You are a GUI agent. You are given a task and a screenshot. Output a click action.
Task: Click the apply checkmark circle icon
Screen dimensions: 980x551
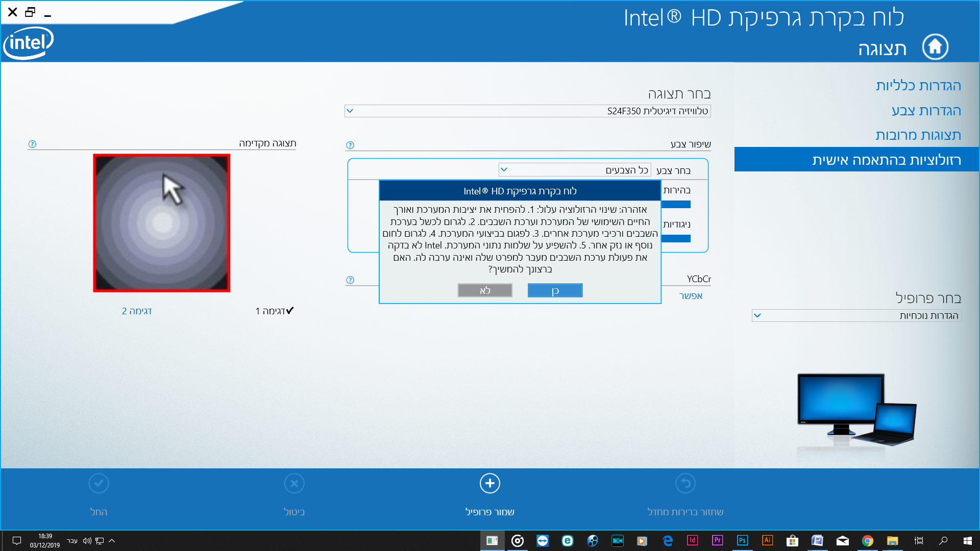(99, 483)
